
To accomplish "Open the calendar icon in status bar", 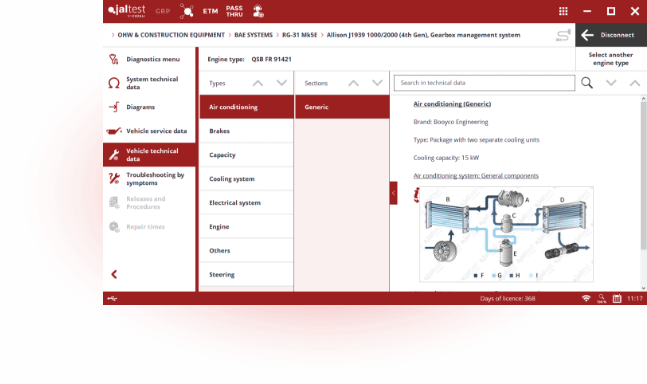I will coord(617,299).
